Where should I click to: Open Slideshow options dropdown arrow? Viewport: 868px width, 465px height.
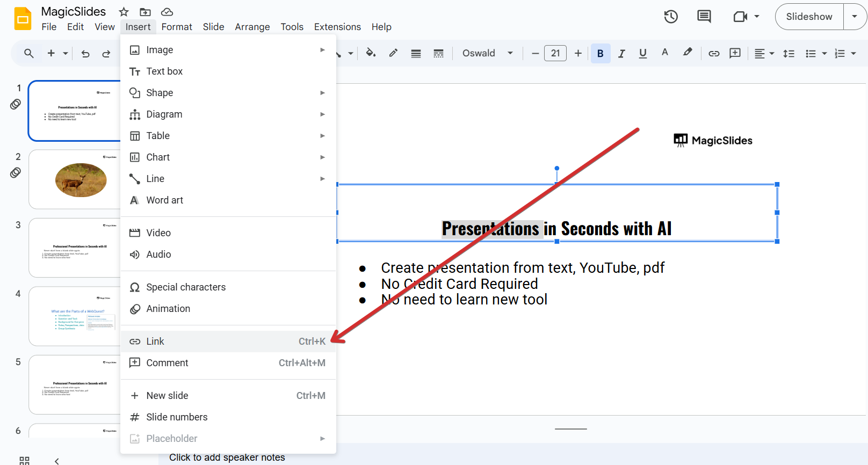pyautogui.click(x=855, y=17)
